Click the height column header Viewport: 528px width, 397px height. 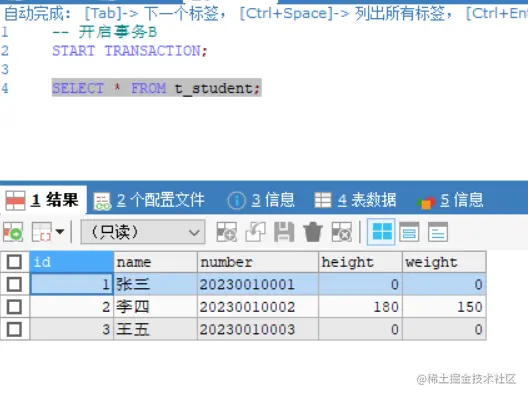click(360, 262)
